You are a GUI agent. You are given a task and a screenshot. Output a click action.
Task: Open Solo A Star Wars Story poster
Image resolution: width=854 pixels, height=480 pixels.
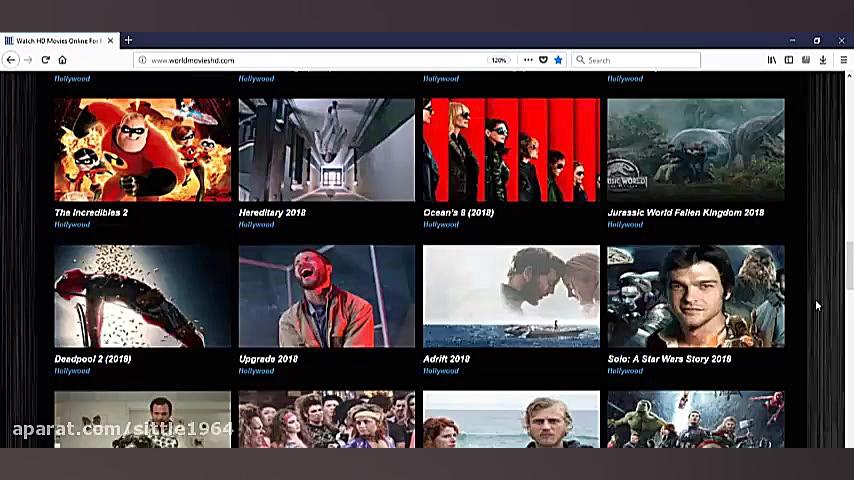point(696,296)
